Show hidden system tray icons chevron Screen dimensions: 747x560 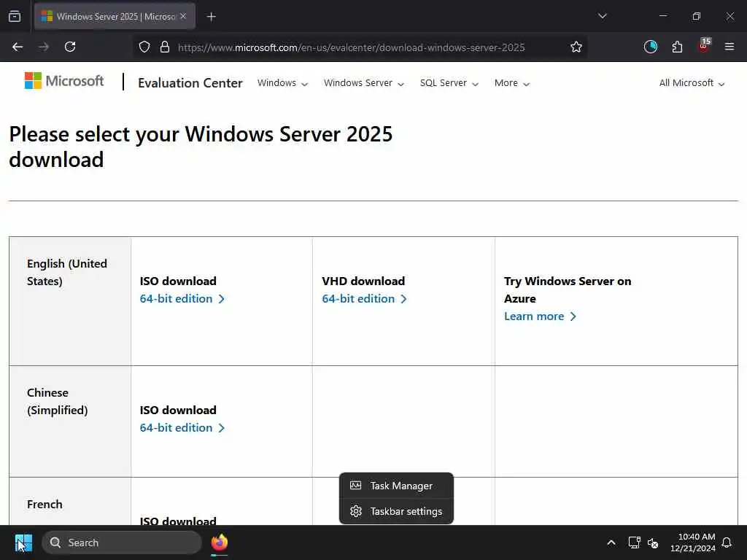611,542
